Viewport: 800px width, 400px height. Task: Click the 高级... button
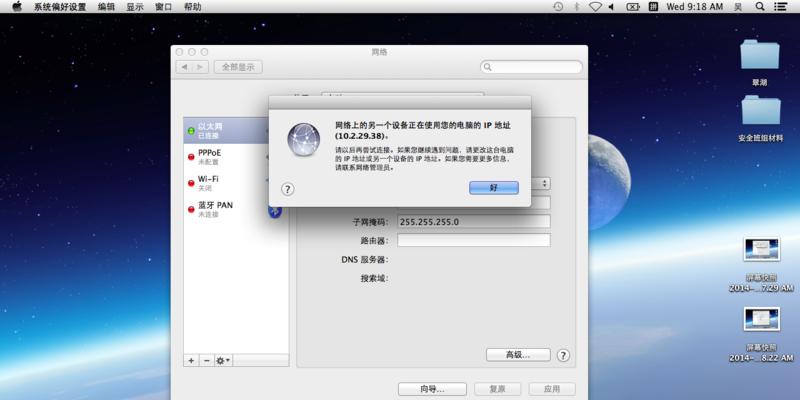click(519, 355)
